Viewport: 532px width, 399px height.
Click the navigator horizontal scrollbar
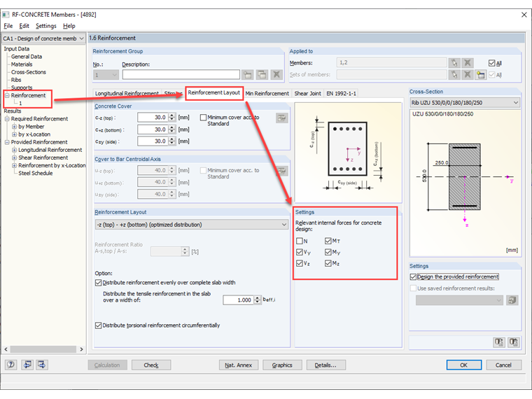[43, 349]
